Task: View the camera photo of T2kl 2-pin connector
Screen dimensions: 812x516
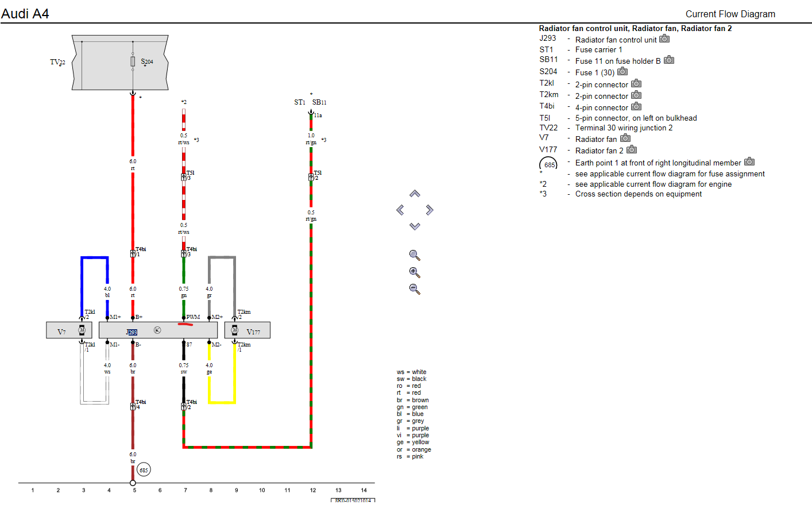Action: (x=636, y=84)
